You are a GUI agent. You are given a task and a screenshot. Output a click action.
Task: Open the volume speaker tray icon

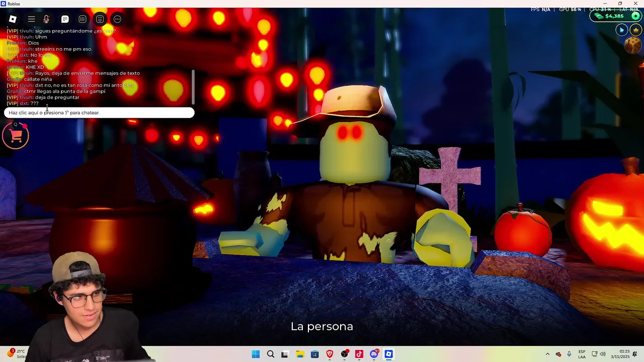click(x=603, y=354)
